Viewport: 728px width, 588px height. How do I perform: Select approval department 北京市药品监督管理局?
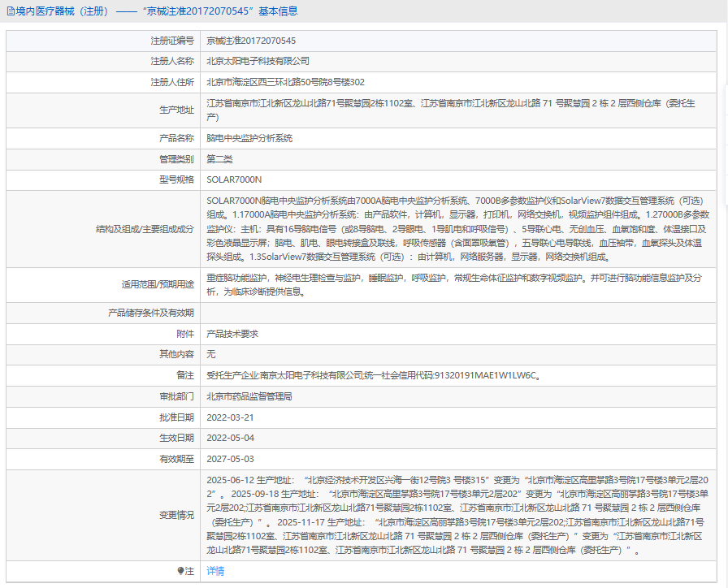249,396
